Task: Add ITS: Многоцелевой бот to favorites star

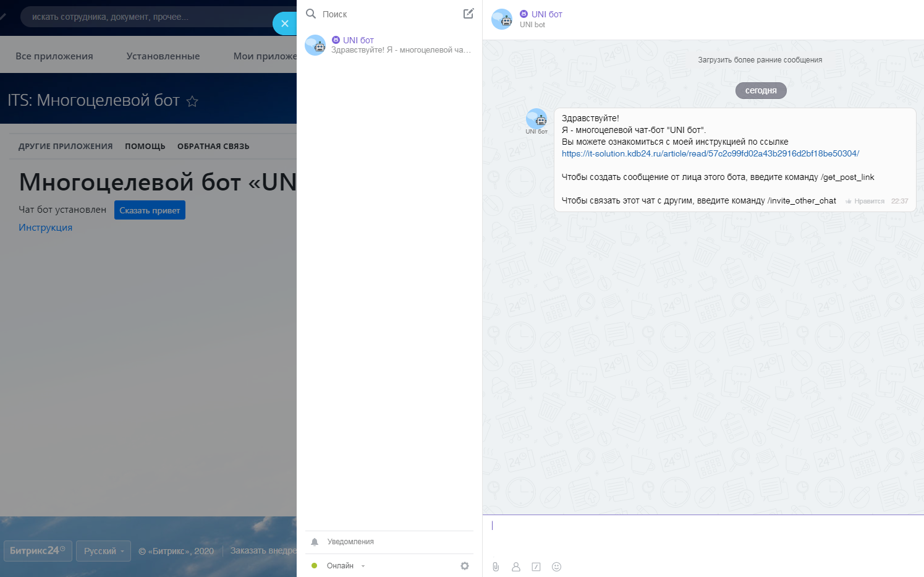Action: click(x=192, y=101)
